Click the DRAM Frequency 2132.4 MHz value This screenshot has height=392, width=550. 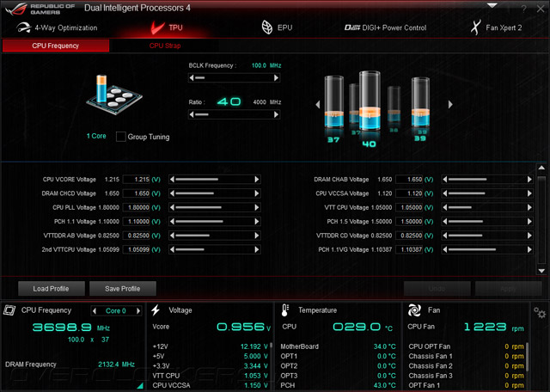coord(116,364)
